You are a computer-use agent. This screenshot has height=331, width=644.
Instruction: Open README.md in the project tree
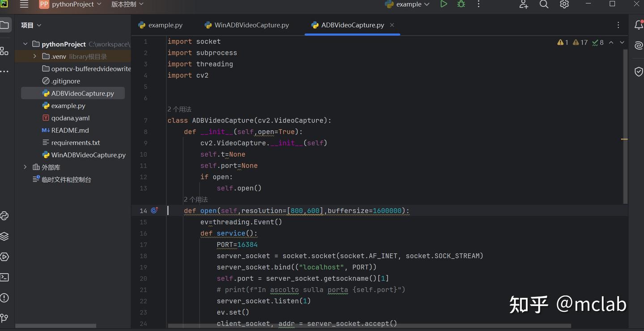tap(70, 130)
